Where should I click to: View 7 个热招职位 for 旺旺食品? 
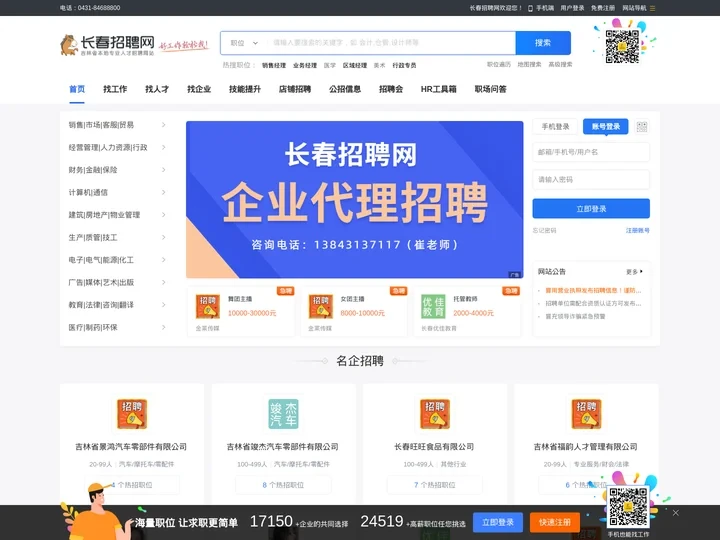point(435,485)
